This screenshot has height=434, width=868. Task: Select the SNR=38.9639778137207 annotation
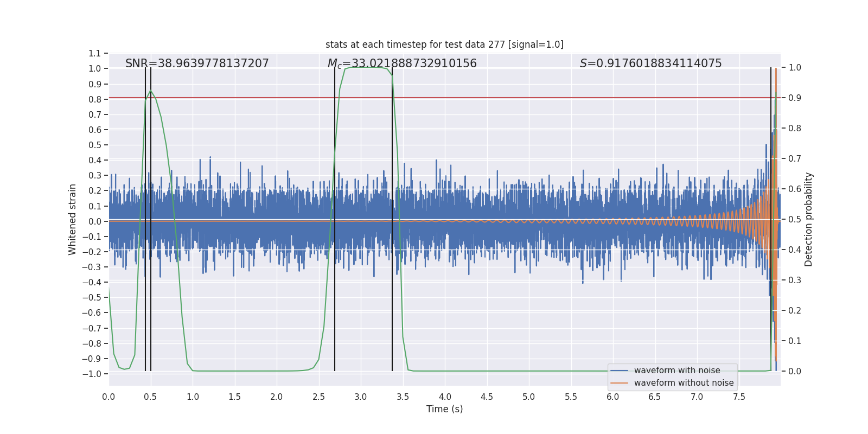[197, 63]
